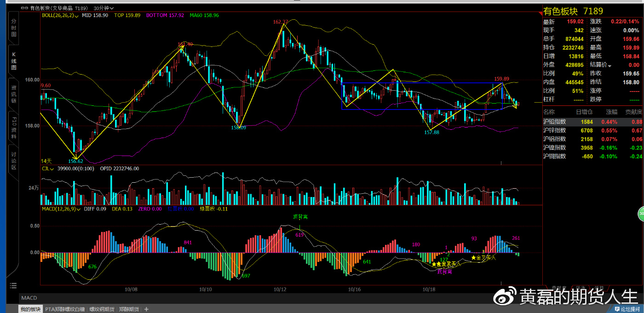Open the 30分钟 period dropdown
The height and width of the screenshot is (313, 644).
[103, 8]
